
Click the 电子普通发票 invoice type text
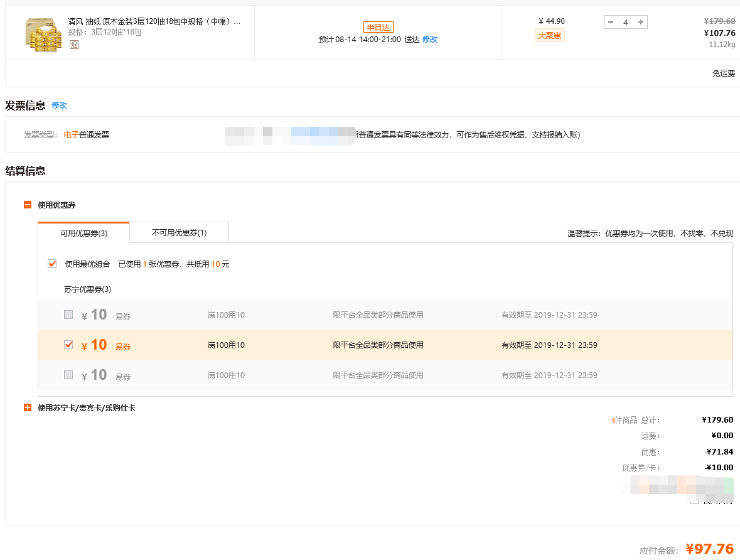pos(87,135)
